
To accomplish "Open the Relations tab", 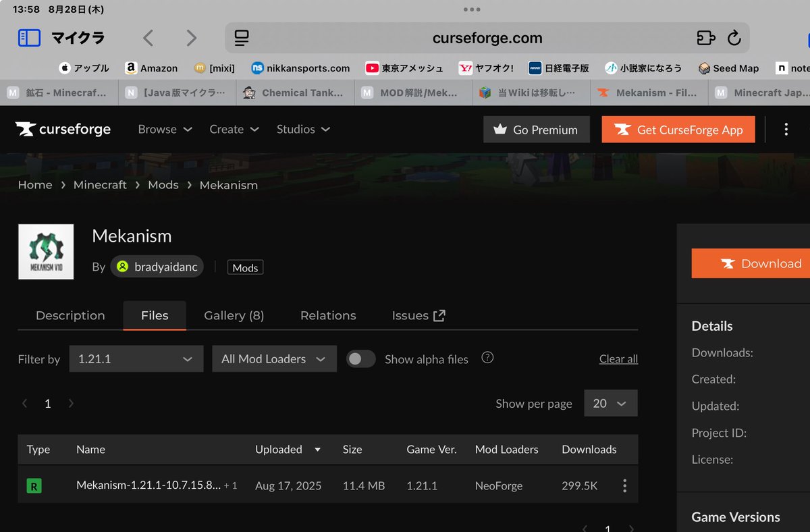I will click(x=328, y=315).
